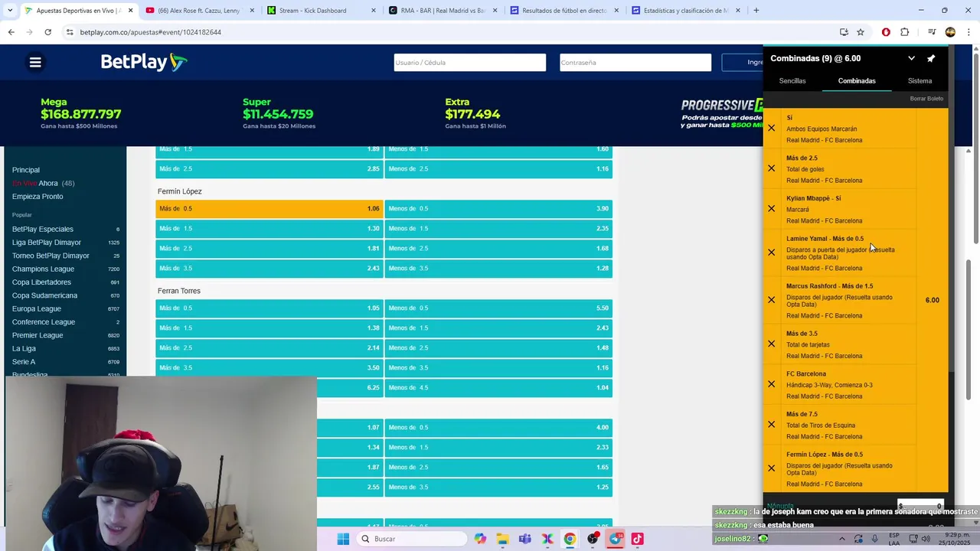Pin the bet slip with pushpin icon
This screenshot has width=980, height=551.
click(x=931, y=58)
